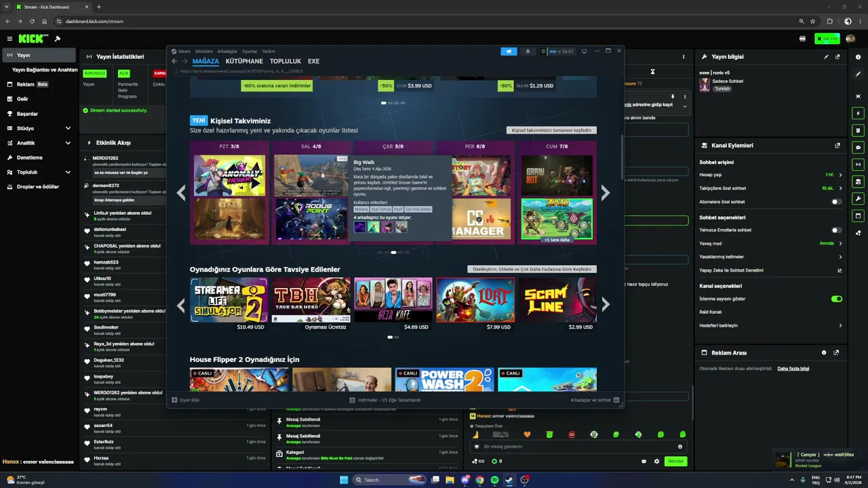Open Steam notifications bell
The width and height of the screenshot is (868, 488).
[x=528, y=52]
